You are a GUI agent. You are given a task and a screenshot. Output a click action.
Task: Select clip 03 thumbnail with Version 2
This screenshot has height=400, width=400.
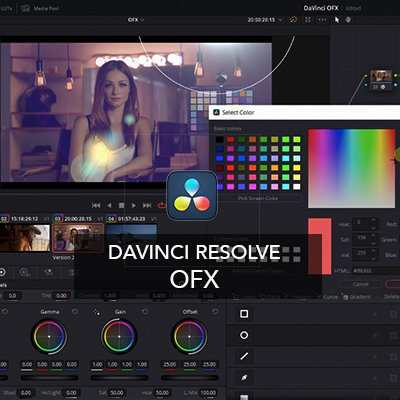78,238
